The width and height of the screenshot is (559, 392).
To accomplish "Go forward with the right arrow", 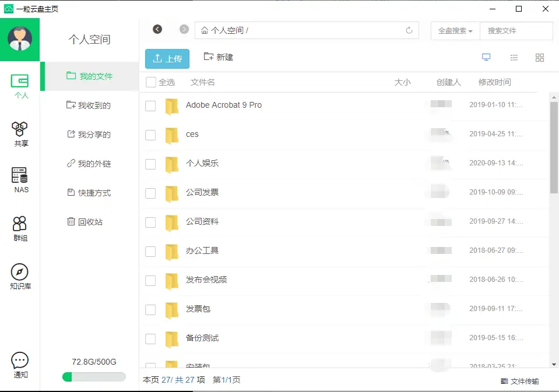I will click(184, 29).
